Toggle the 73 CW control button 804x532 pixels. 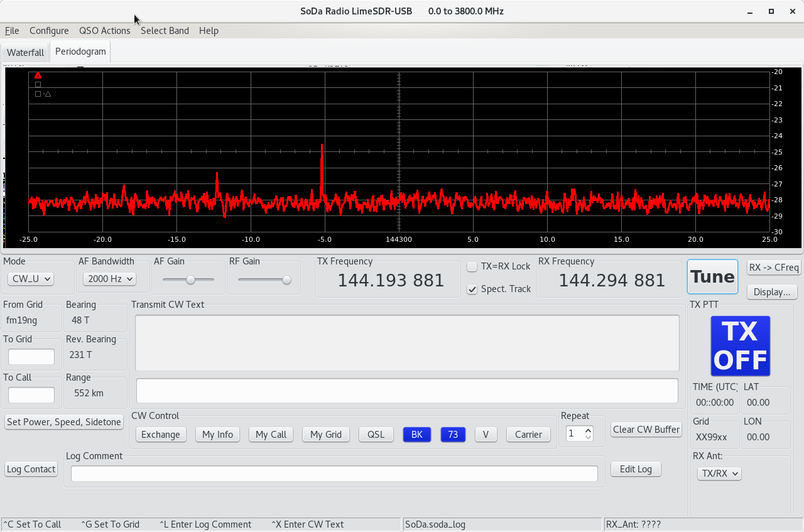[453, 435]
